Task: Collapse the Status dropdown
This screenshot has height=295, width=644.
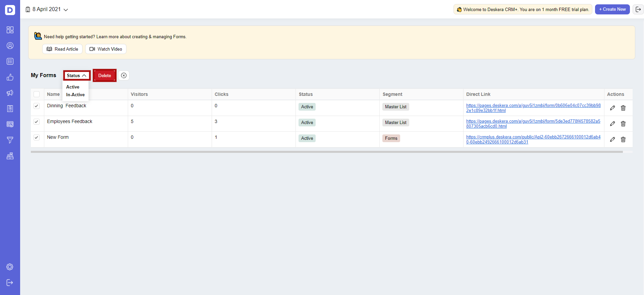Action: pos(77,75)
